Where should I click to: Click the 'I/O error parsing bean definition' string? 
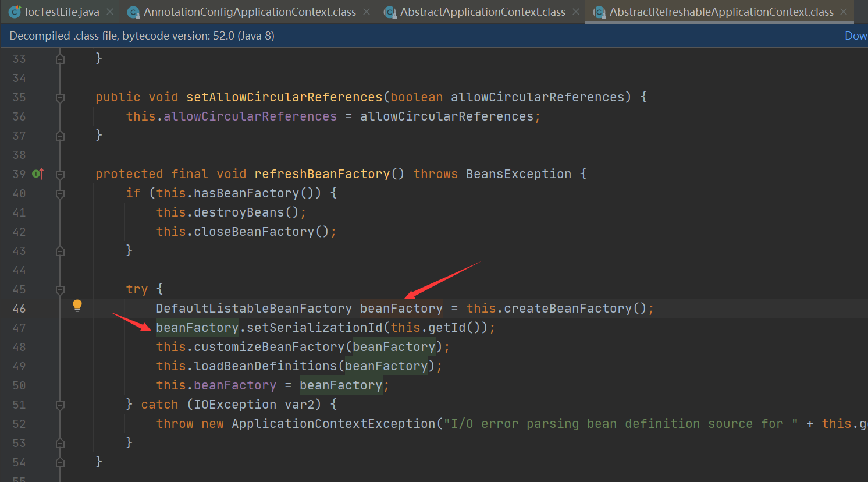click(621, 424)
